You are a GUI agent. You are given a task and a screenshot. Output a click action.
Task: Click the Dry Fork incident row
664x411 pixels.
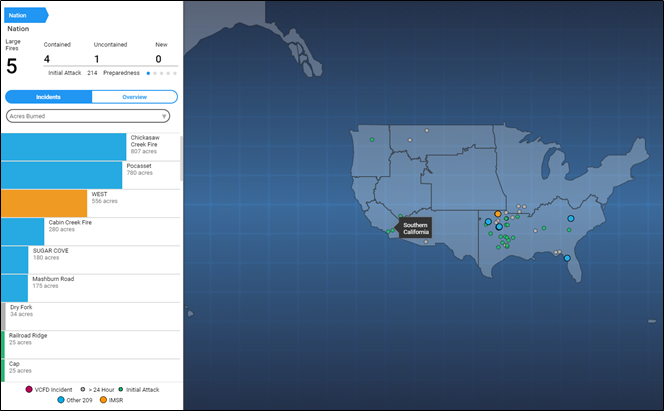click(x=91, y=317)
